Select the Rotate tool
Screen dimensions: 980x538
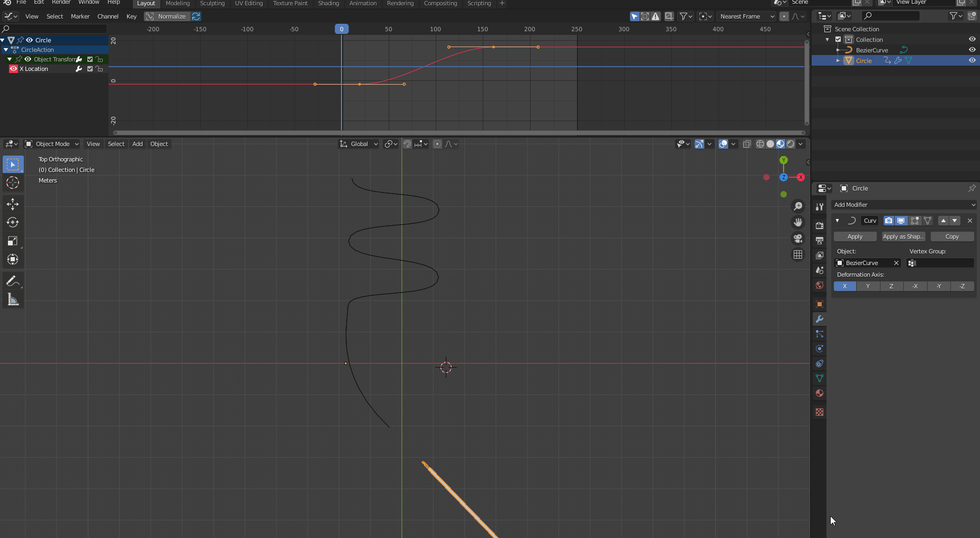coord(13,223)
